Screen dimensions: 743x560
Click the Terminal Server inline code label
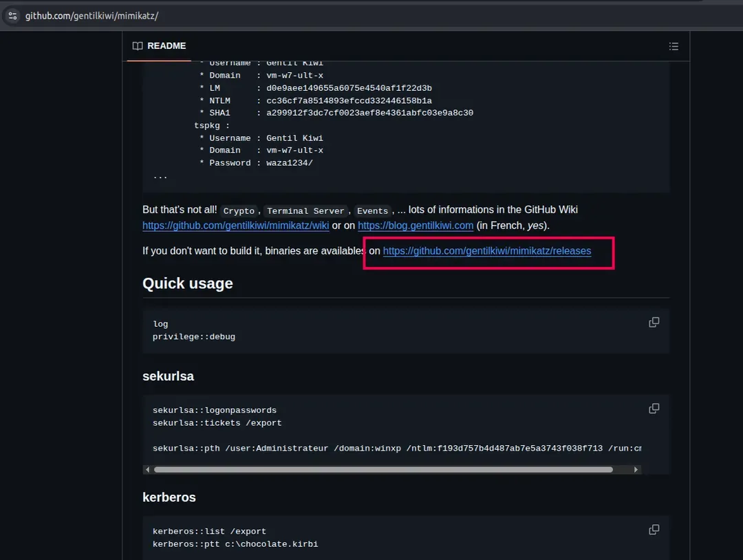tap(305, 211)
